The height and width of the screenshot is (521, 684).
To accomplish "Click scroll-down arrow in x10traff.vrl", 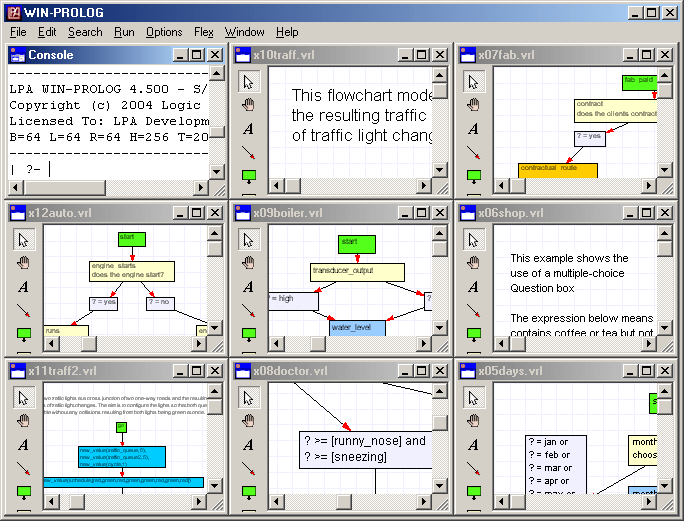I will click(440, 169).
